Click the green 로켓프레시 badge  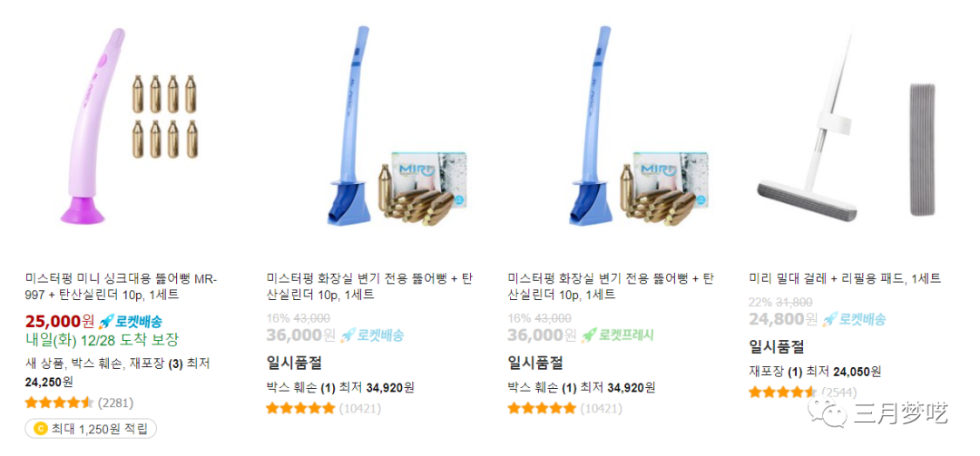[x=617, y=335]
